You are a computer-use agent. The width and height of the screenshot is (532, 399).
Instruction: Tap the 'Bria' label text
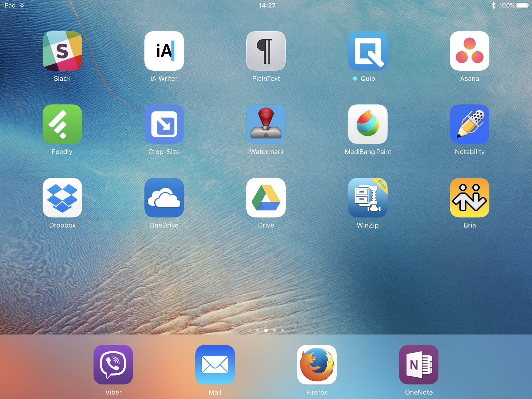pyautogui.click(x=470, y=225)
